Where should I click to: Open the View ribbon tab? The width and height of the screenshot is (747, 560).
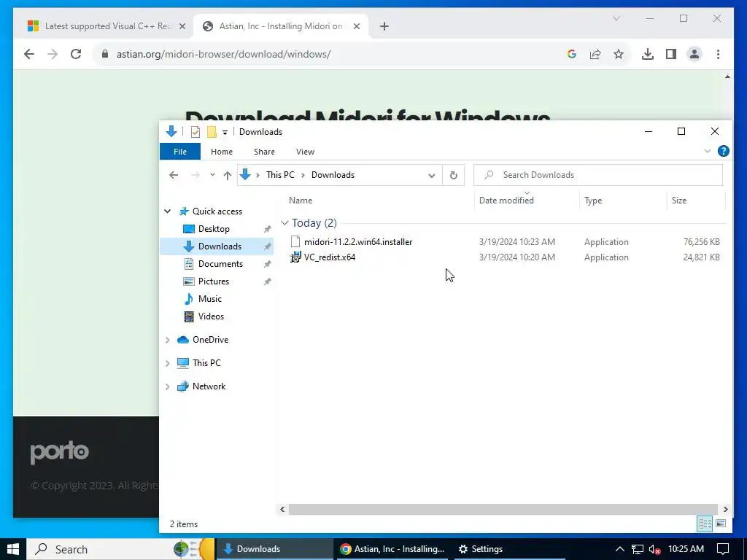[x=306, y=152]
